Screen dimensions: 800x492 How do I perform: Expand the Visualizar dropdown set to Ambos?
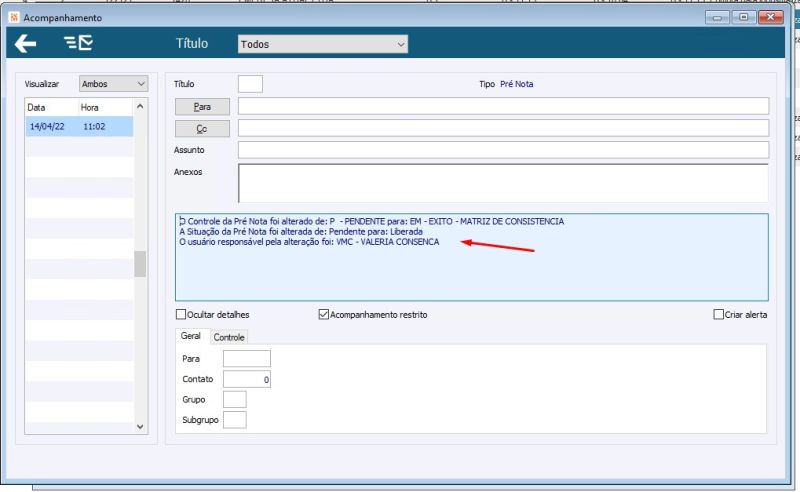tap(113, 84)
